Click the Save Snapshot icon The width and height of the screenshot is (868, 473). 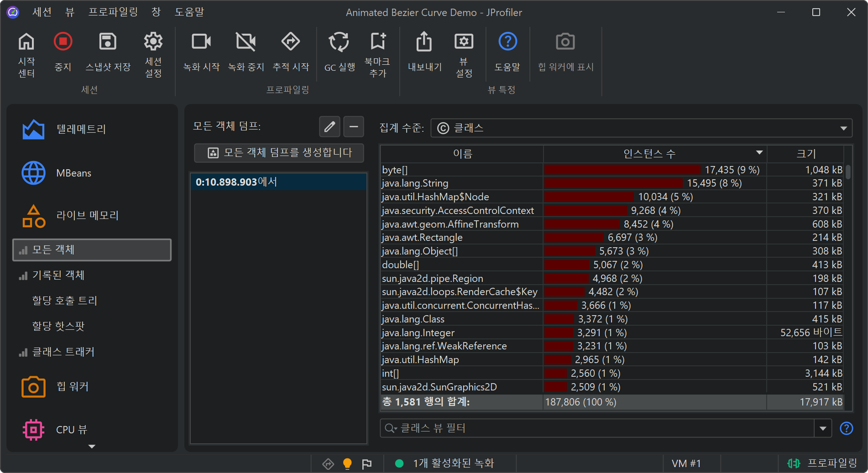click(108, 42)
